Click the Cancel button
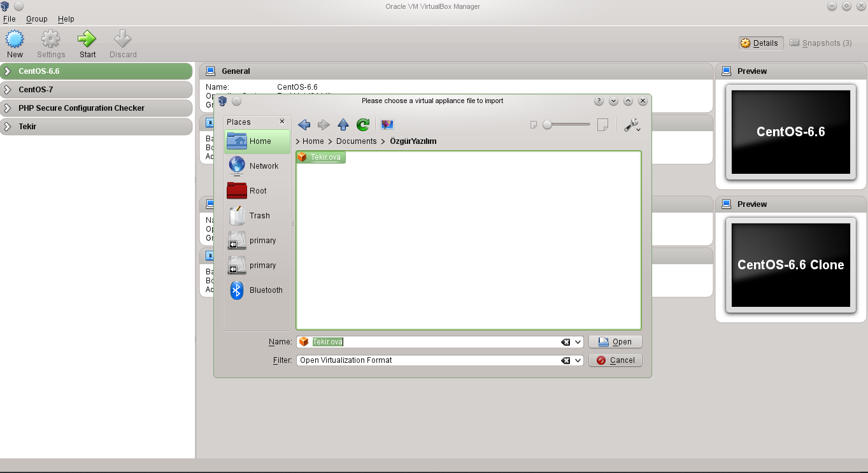Screen dimensions: 868x473 (615, 360)
